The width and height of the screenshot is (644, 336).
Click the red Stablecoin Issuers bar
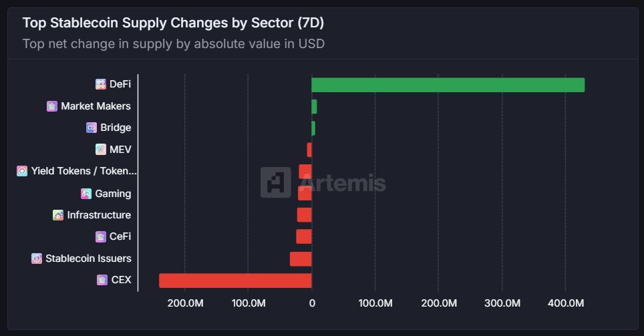(301, 259)
